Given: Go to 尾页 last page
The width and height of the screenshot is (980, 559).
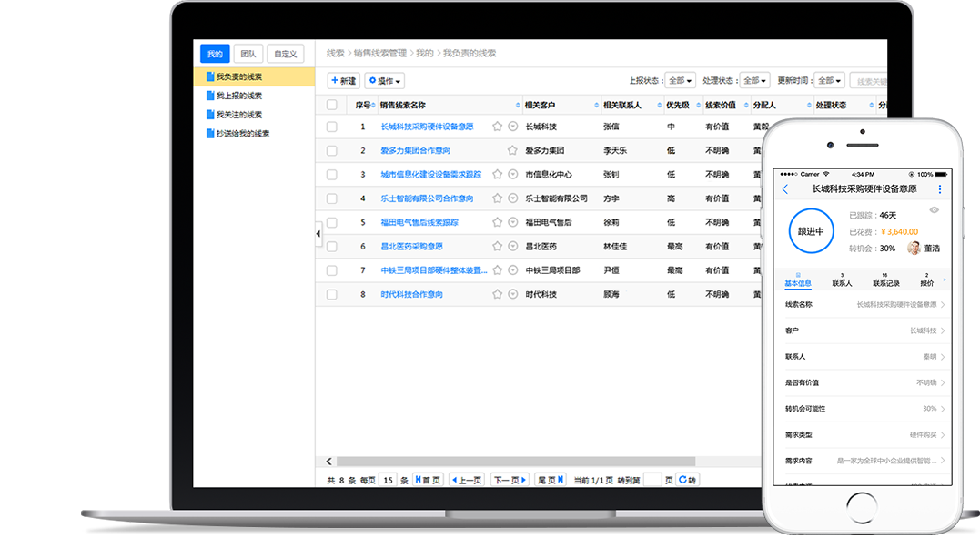Looking at the screenshot, I should pos(551,480).
